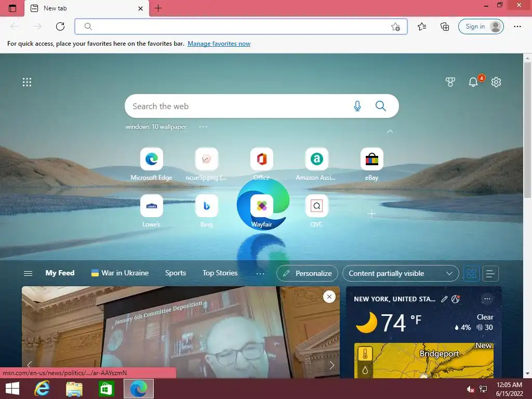Image resolution: width=532 pixels, height=399 pixels.
Task: Select the Top Stories tab
Action: click(220, 273)
